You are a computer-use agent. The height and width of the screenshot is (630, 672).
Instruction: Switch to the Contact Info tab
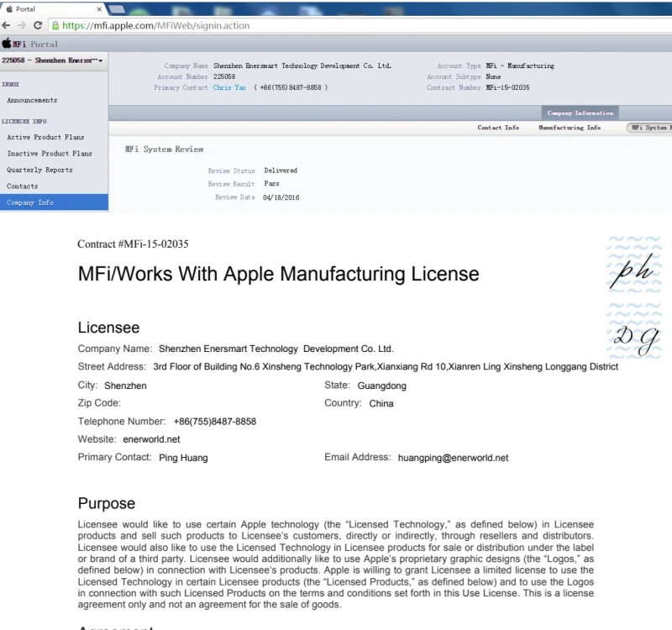click(x=498, y=128)
